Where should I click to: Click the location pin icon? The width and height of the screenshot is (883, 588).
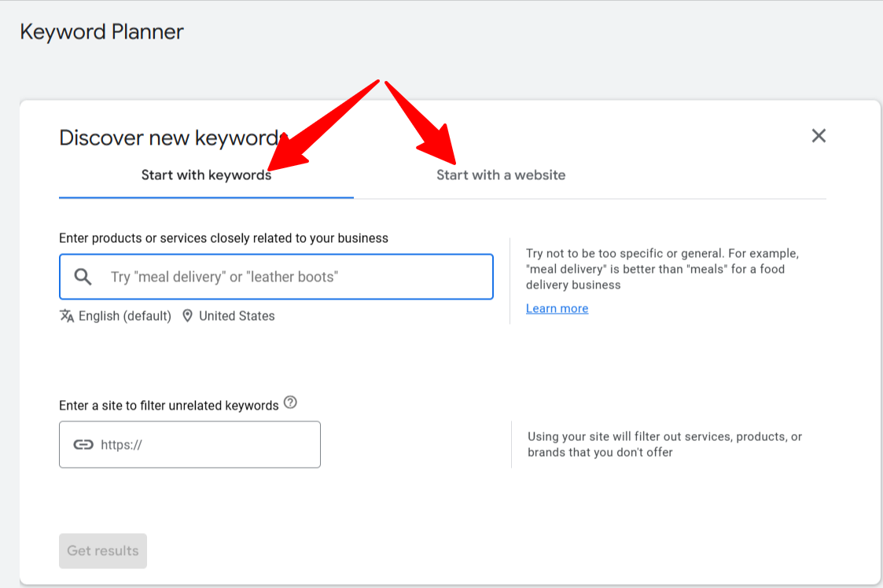click(187, 315)
